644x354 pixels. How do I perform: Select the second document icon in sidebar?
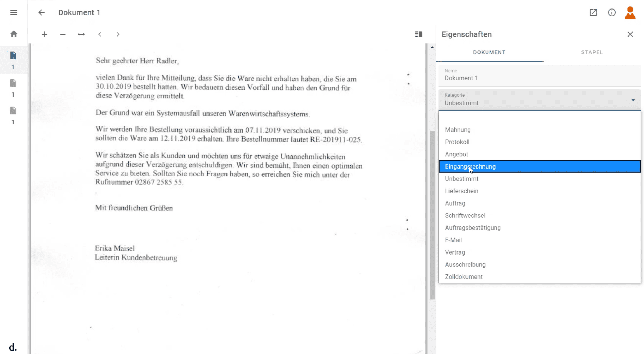[13, 83]
